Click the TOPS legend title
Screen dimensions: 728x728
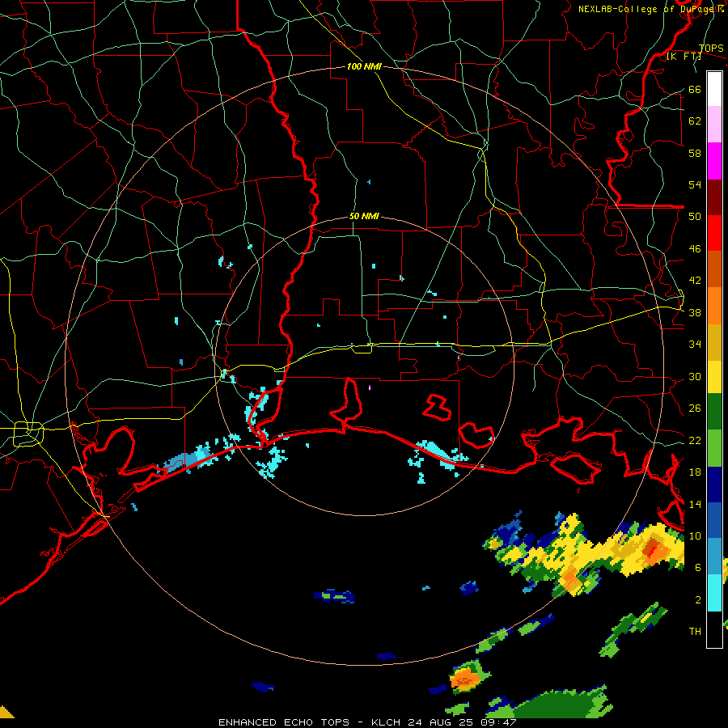[711, 49]
